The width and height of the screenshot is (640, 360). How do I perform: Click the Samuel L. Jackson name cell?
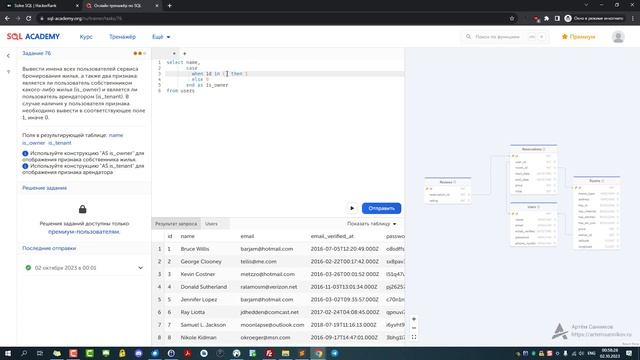point(203,324)
